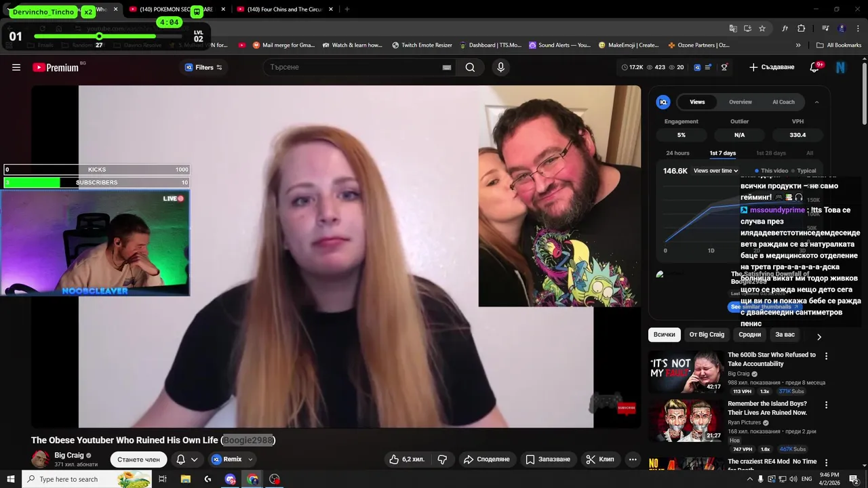
Task: Open the vidIQ trophy icon in header
Action: (x=724, y=67)
